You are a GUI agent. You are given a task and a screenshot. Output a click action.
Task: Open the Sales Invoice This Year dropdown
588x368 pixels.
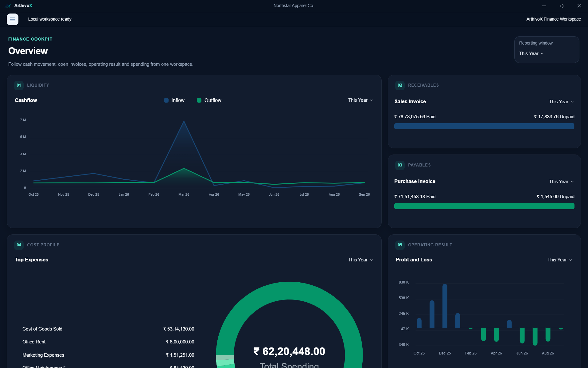point(561,102)
